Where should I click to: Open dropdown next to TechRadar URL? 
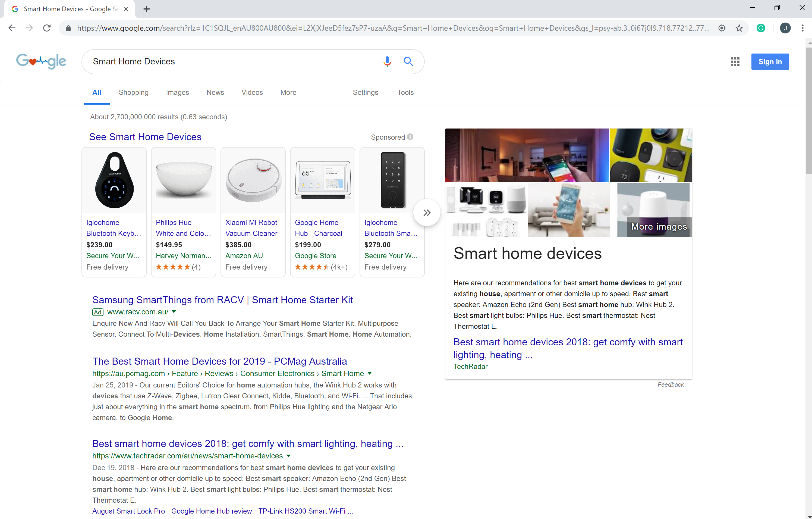[x=288, y=456]
